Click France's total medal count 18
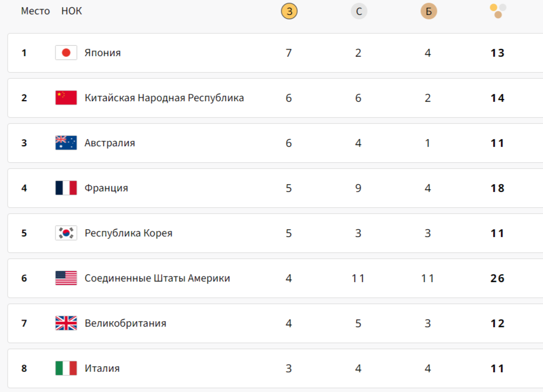The height and width of the screenshot is (392, 543). point(497,188)
